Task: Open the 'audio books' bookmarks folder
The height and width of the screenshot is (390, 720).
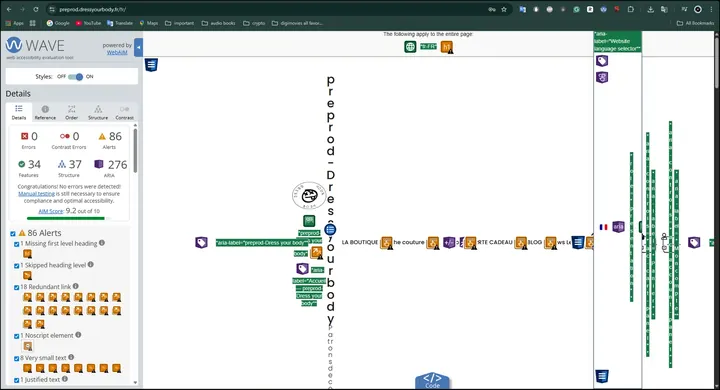Action: click(219, 23)
